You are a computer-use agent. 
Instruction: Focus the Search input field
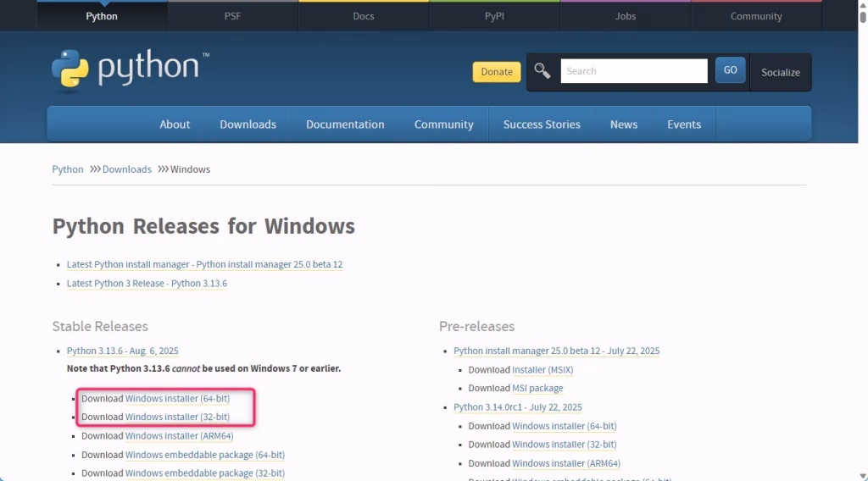(634, 71)
